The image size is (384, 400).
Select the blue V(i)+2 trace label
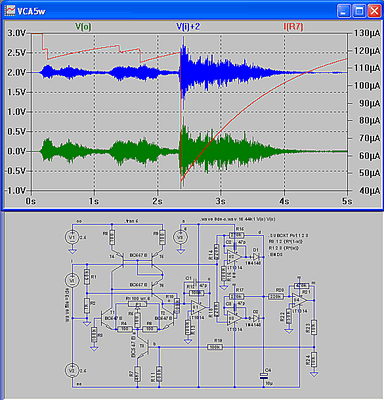(188, 27)
